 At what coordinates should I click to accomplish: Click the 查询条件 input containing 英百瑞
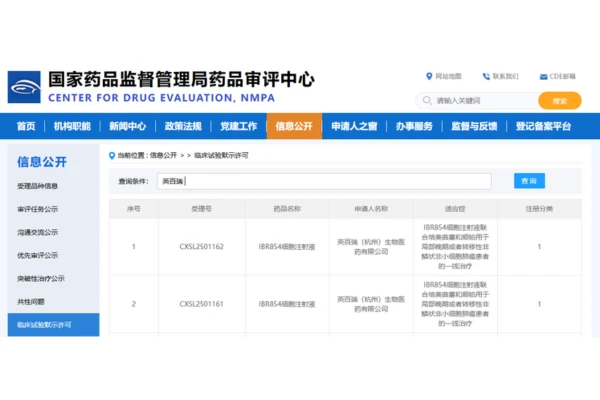[x=325, y=181]
